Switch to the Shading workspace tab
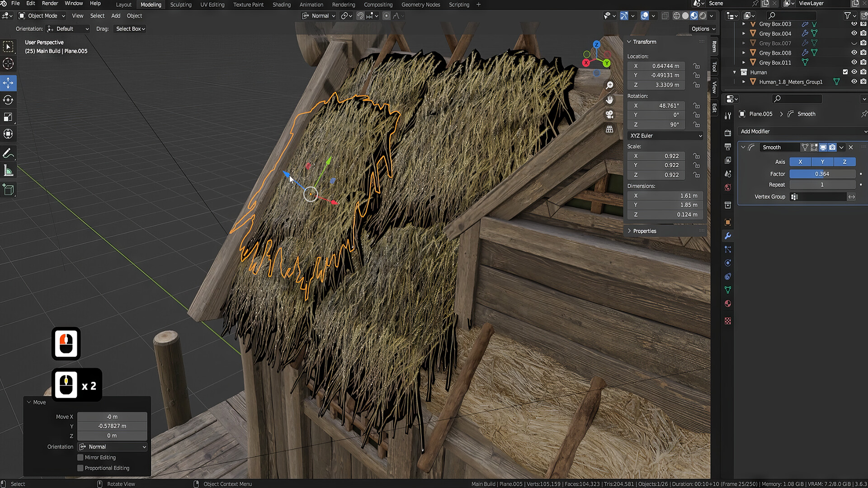 (281, 5)
